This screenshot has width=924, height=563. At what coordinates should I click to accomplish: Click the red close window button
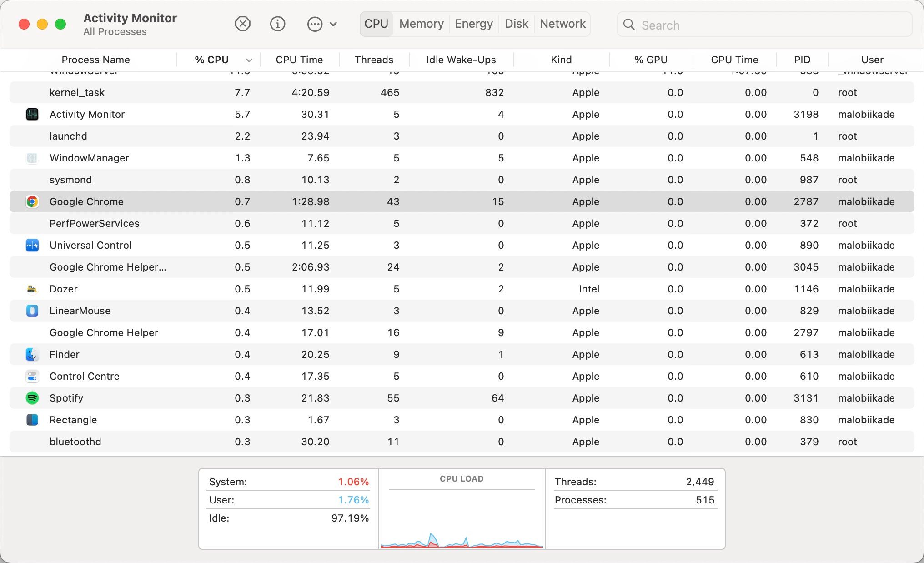coord(24,24)
